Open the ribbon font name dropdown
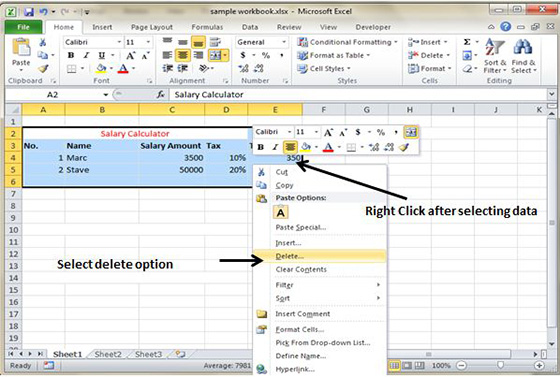 pyautogui.click(x=119, y=42)
